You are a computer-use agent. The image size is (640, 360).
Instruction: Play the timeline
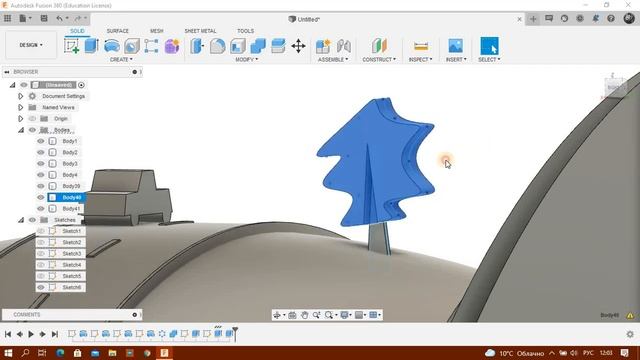(x=31, y=334)
